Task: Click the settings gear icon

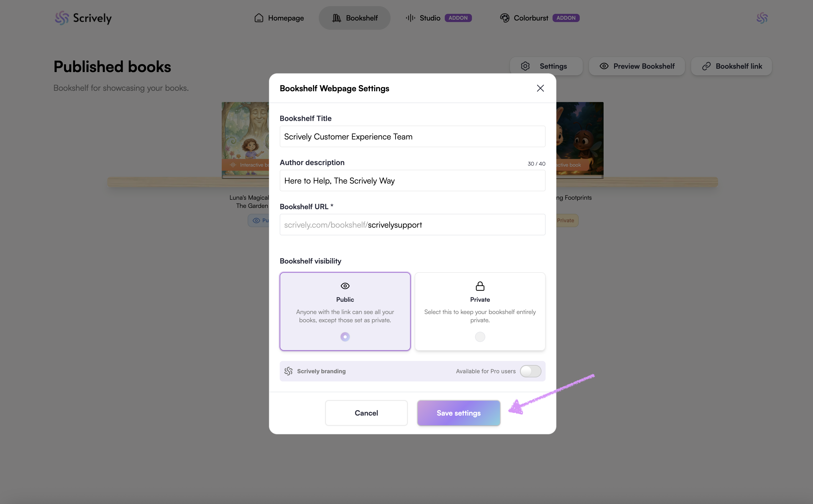Action: 525,66
